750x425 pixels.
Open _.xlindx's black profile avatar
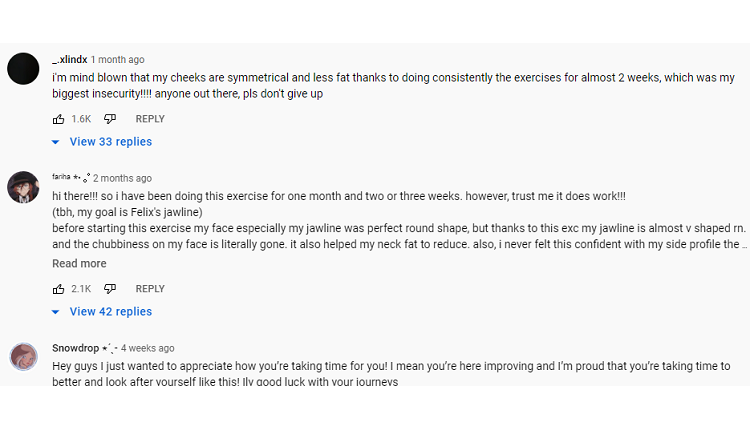pyautogui.click(x=23, y=69)
